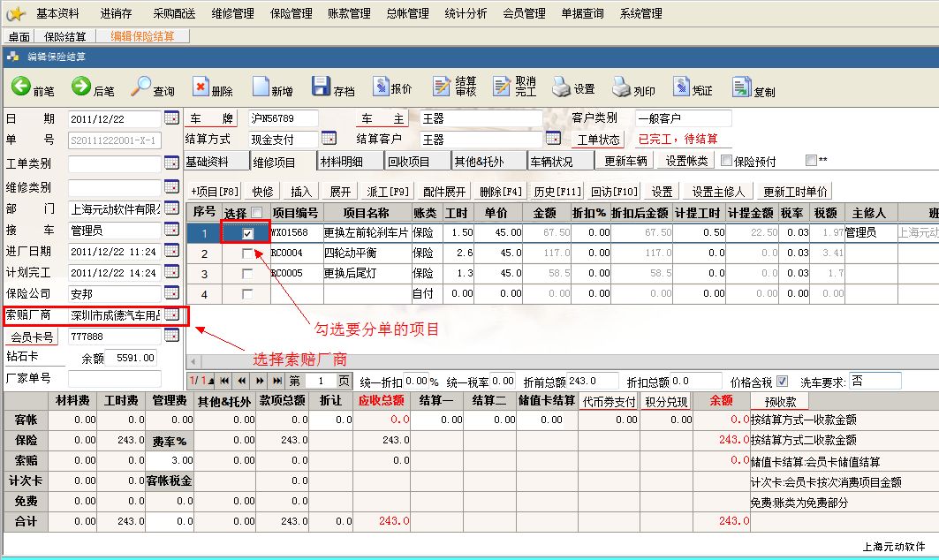This screenshot has width=939, height=560.
Task: Check the selection box for 四轮动平衡
Action: coord(248,254)
